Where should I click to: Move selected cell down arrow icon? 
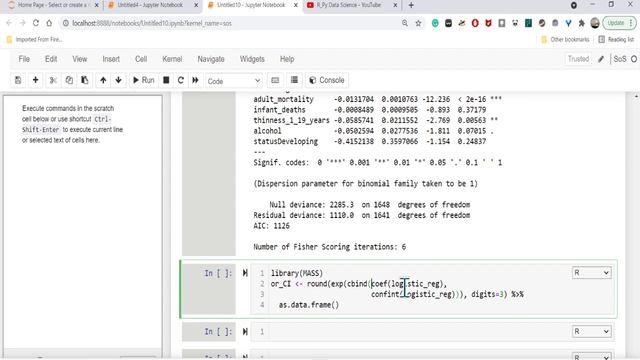(x=118, y=80)
